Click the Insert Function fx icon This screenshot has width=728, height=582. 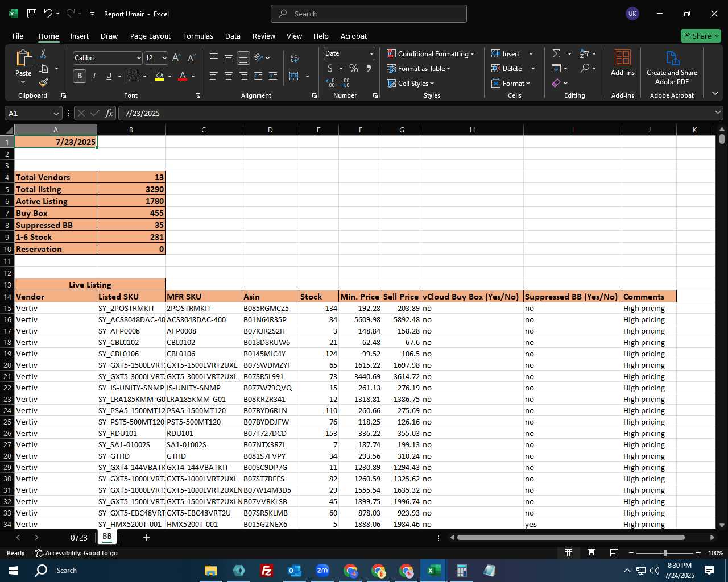point(109,113)
